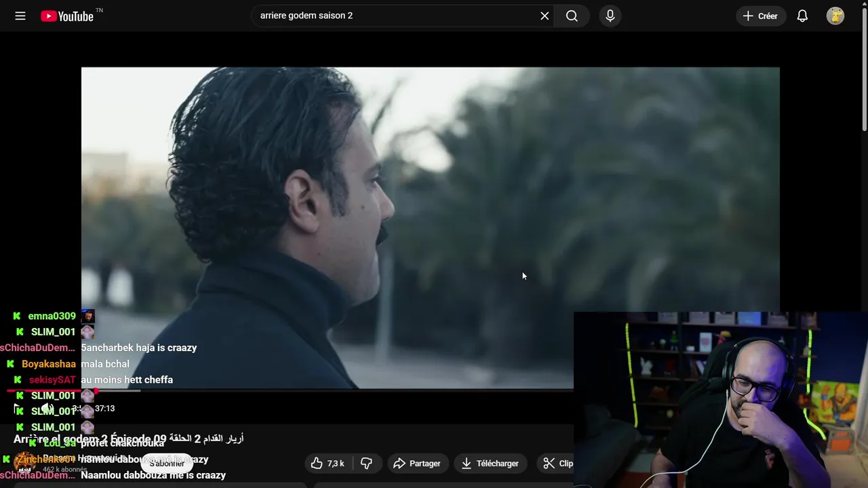Open the notifications bell
Image resolution: width=868 pixels, height=488 pixels.
coord(802,16)
